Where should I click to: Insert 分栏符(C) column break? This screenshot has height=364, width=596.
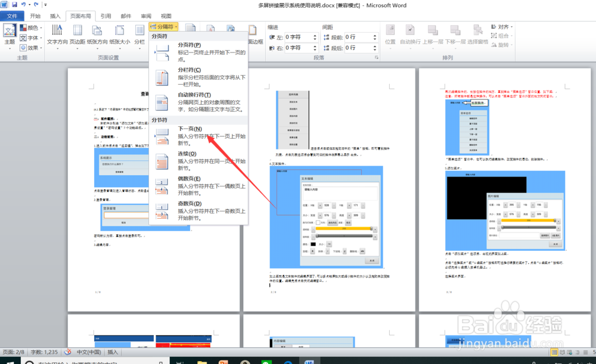(x=198, y=77)
